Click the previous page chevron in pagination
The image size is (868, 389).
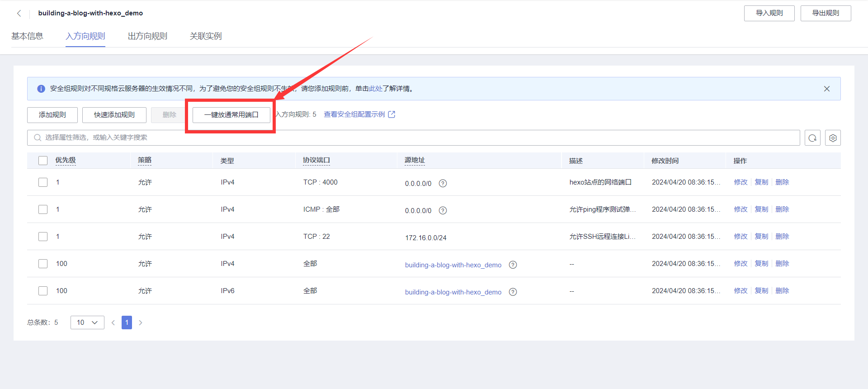click(x=113, y=323)
